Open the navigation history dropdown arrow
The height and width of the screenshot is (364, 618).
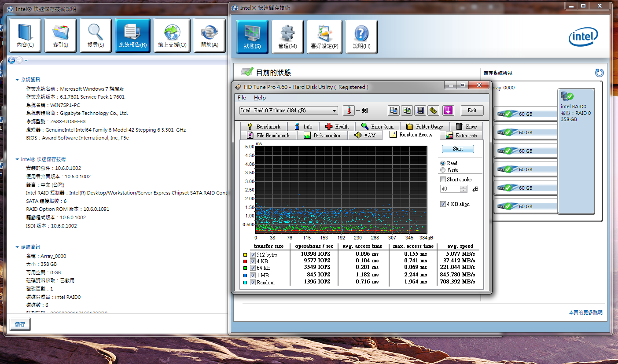click(26, 61)
